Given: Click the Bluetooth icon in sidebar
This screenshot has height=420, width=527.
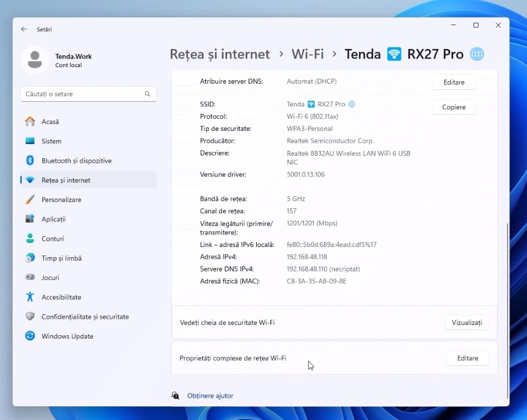Looking at the screenshot, I should (30, 160).
